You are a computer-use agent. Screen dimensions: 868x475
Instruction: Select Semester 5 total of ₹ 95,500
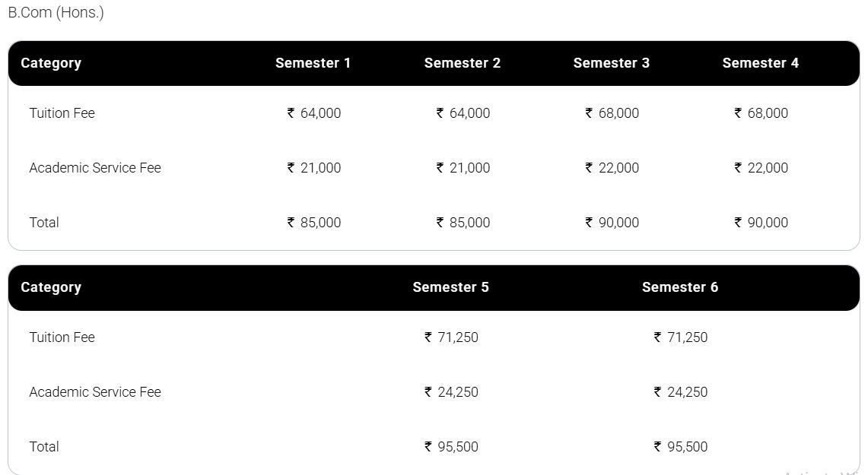point(452,447)
